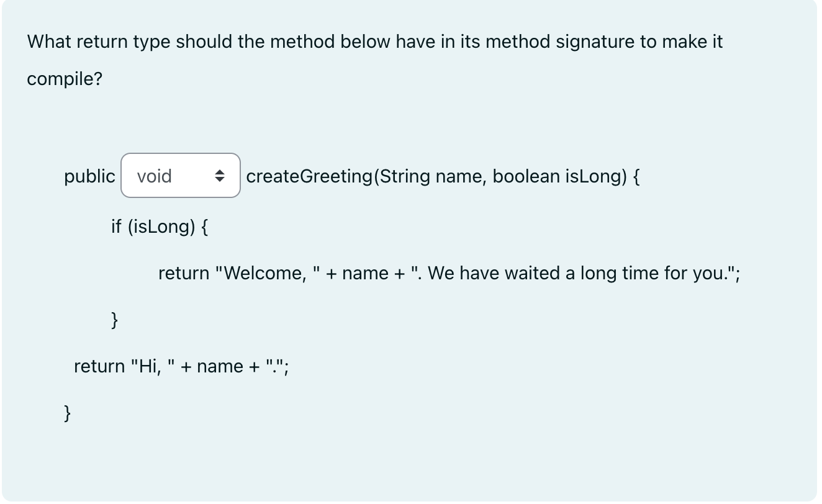This screenshot has height=504, width=822.
Task: Click the word "compile?" in the prompt
Action: [63, 79]
